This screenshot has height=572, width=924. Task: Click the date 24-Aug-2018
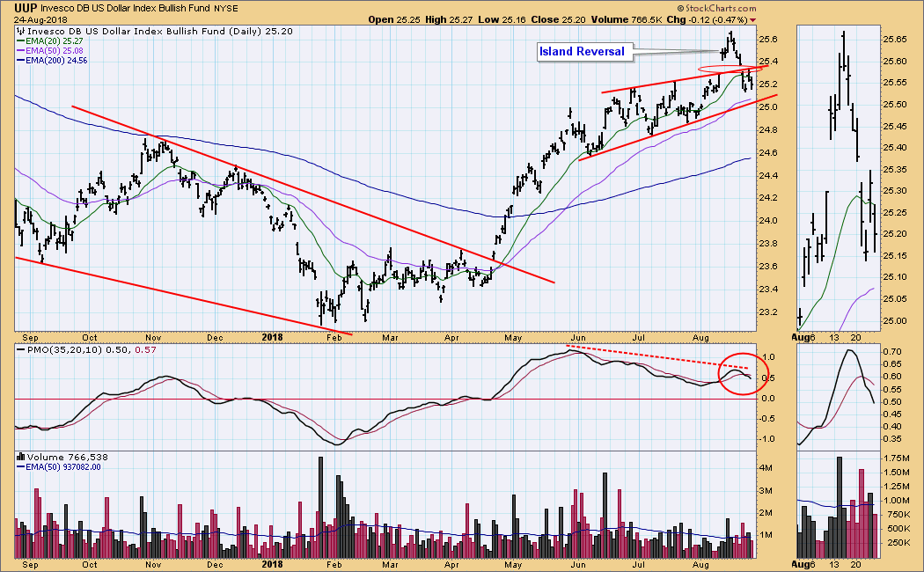tap(40, 19)
